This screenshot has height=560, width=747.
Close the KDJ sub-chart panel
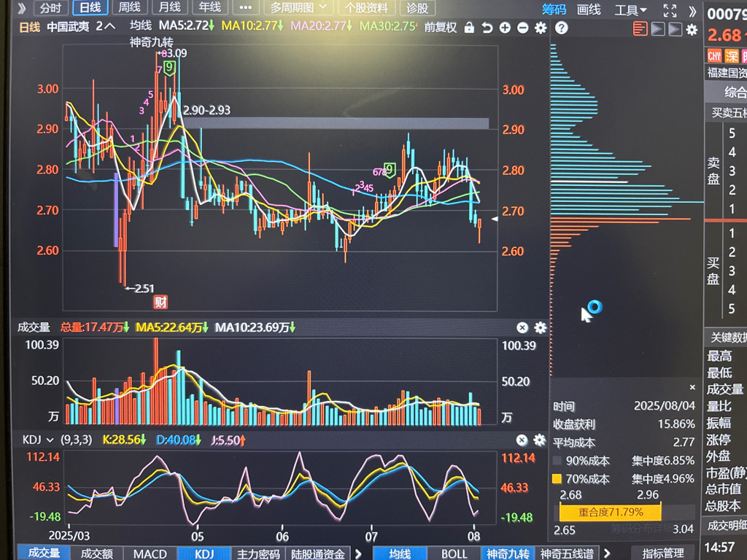click(x=522, y=440)
